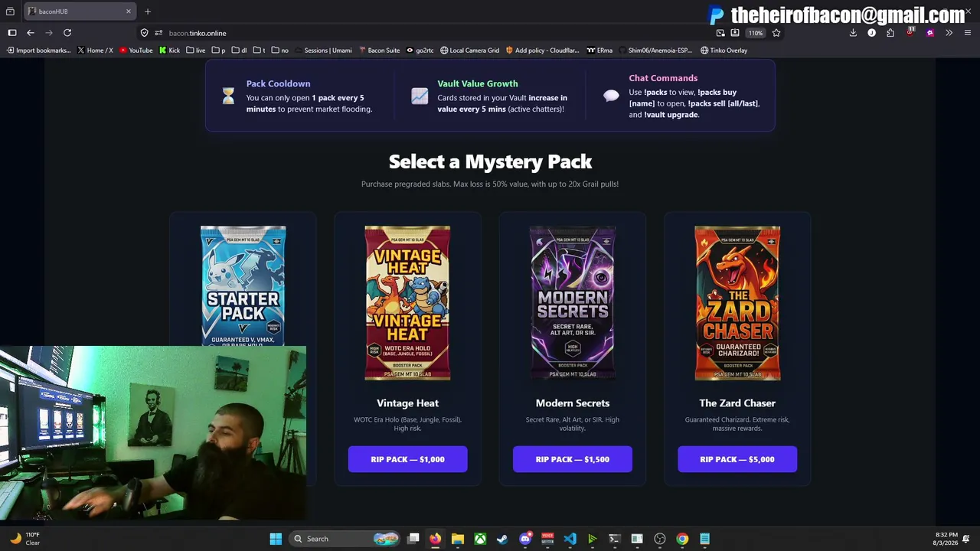Rip the Modern Secrets pack for $1,500

(x=573, y=459)
